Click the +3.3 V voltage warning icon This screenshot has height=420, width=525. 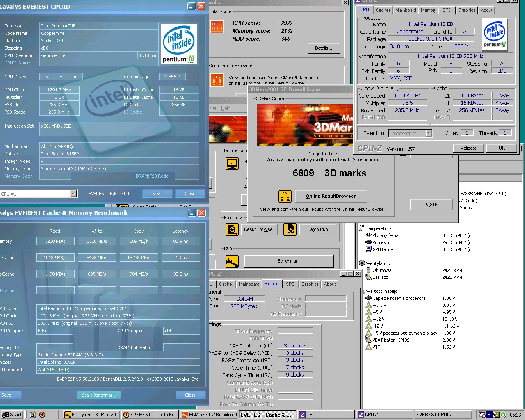[x=368, y=305]
